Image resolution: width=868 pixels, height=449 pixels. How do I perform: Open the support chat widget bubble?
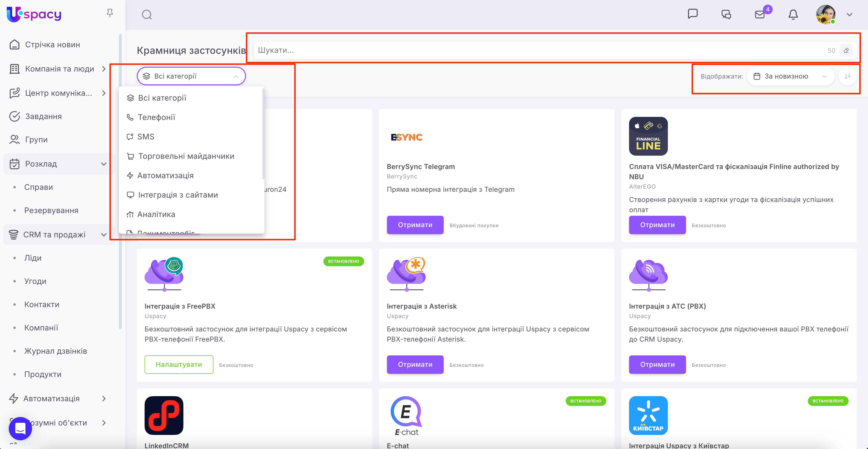[20, 428]
